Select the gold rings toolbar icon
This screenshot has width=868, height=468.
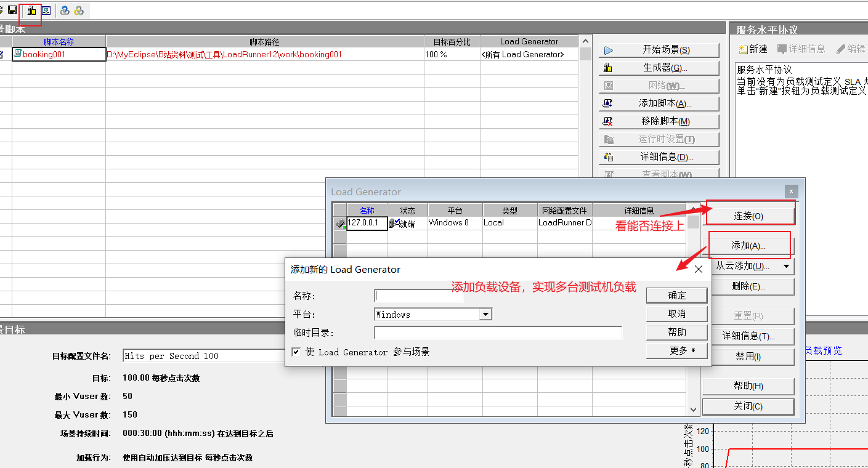(x=78, y=10)
